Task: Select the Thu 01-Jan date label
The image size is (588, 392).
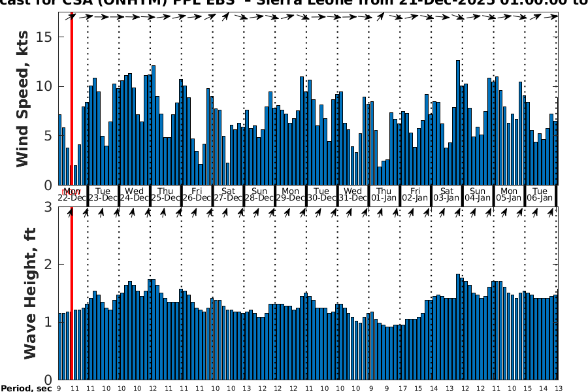Action: (384, 194)
